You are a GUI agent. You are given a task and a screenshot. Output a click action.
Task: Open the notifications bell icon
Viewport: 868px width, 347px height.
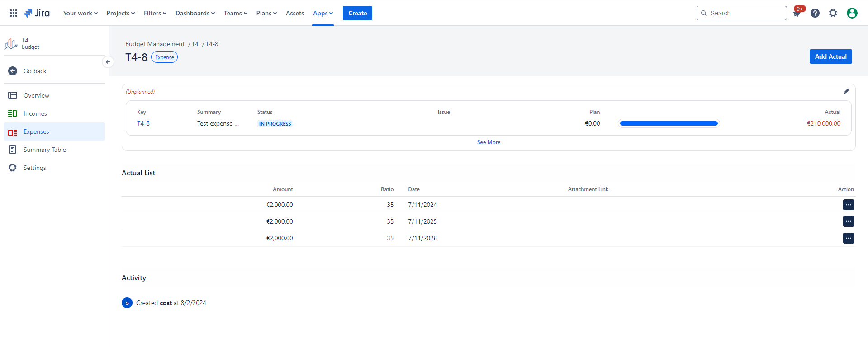click(x=797, y=13)
